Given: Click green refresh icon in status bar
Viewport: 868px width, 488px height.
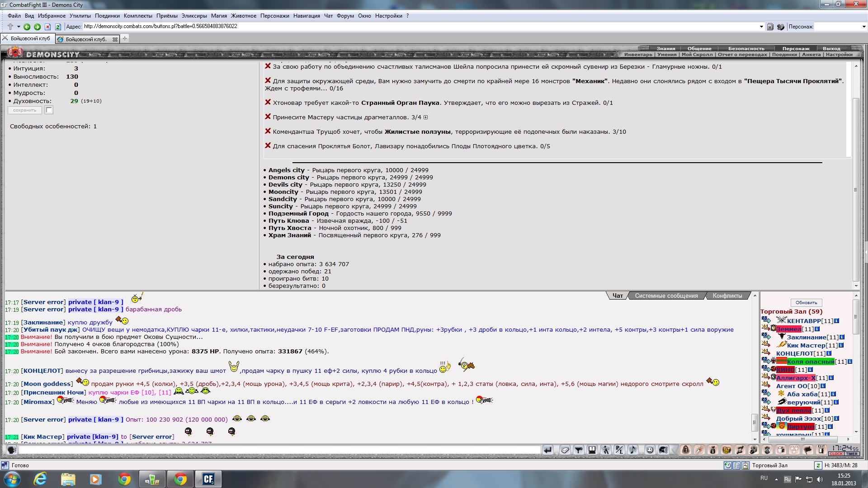Looking at the screenshot, I should click(818, 465).
